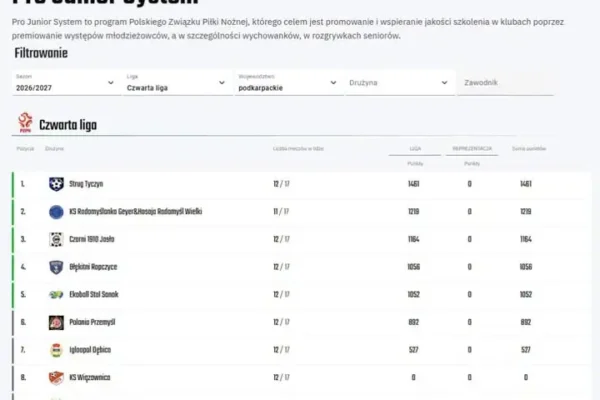This screenshot has height=400, width=600.
Task: Click Igloopol Dębica total points 527
Action: coord(526,350)
